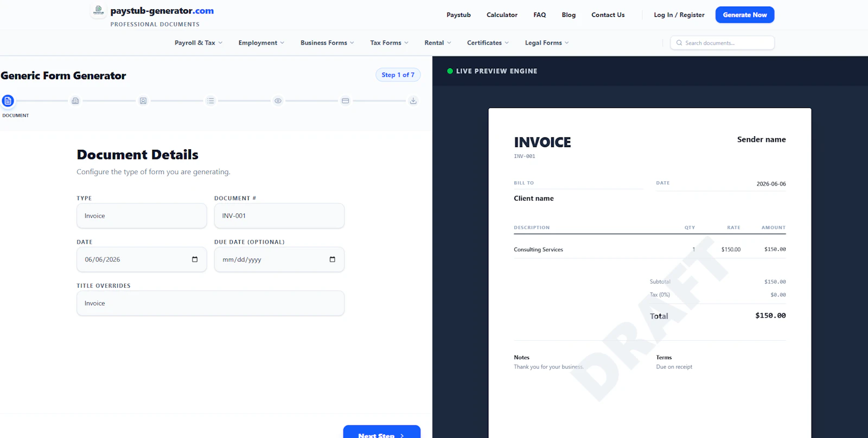
Task: Click the Document # field INV-001
Action: coord(279,216)
